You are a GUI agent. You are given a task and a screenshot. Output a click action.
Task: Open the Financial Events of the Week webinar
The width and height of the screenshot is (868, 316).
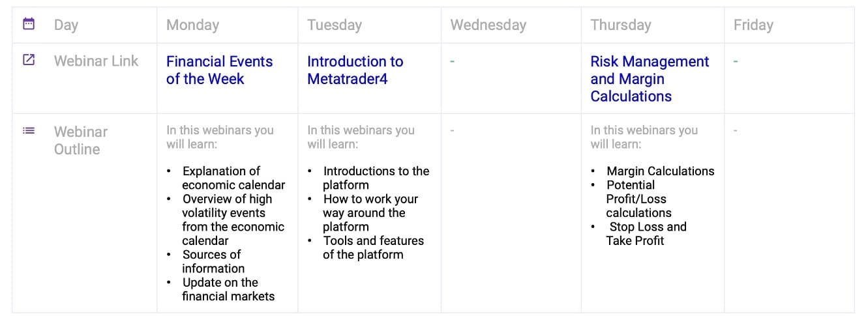[219, 70]
